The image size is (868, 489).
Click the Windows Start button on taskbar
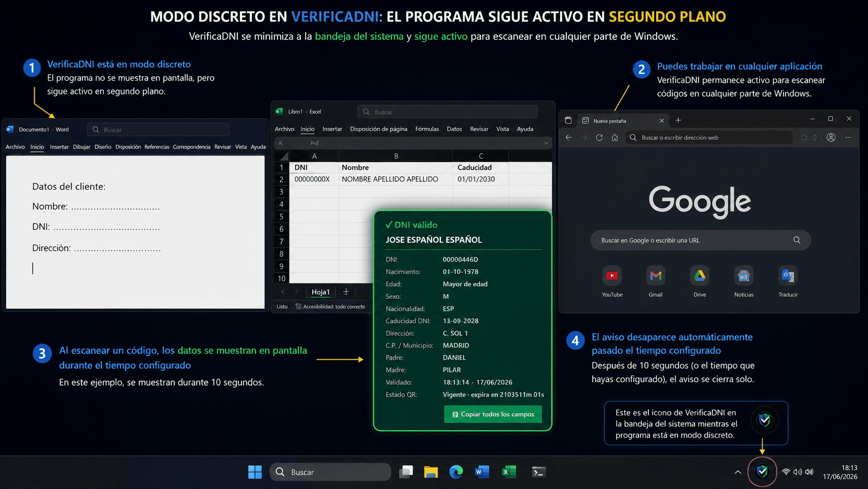point(255,472)
